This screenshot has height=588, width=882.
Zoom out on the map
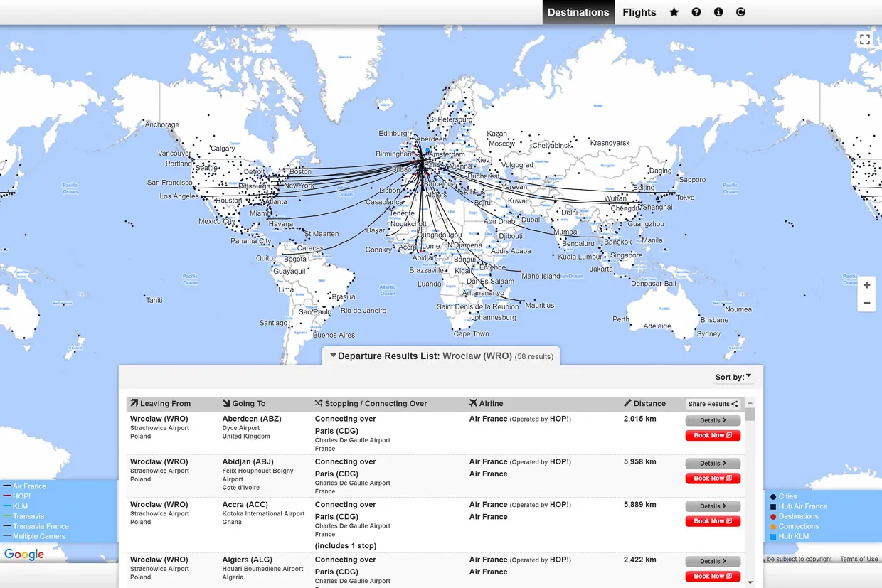coord(866,303)
